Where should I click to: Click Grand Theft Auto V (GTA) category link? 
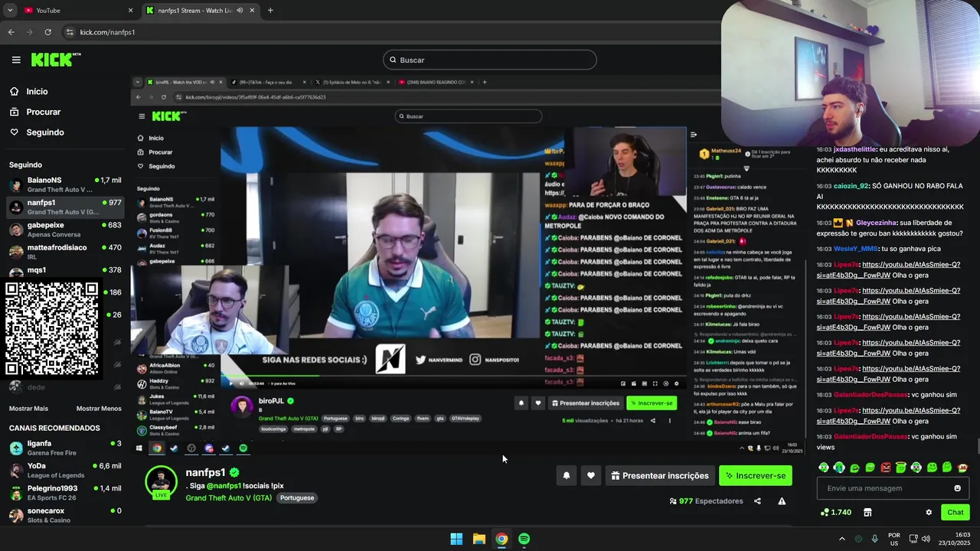(x=228, y=497)
